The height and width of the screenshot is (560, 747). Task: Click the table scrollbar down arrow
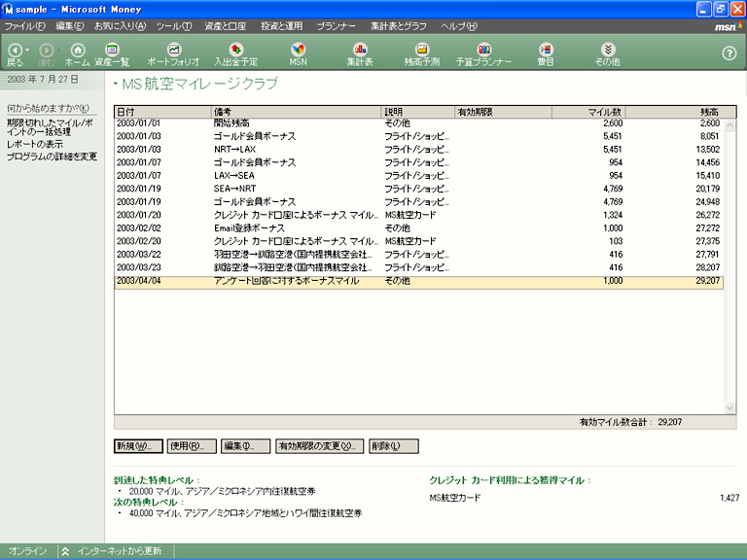729,407
